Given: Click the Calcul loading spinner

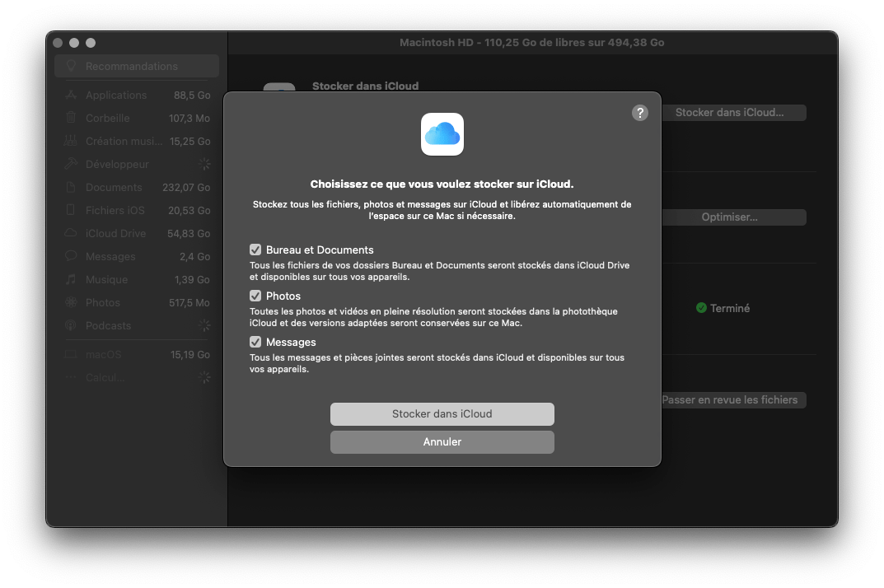Looking at the screenshot, I should tap(204, 377).
